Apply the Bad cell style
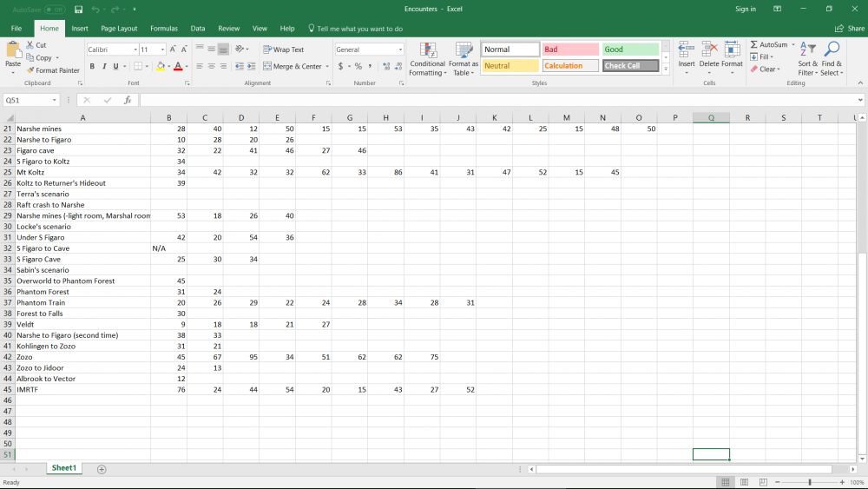This screenshot has height=489, width=868. click(570, 50)
